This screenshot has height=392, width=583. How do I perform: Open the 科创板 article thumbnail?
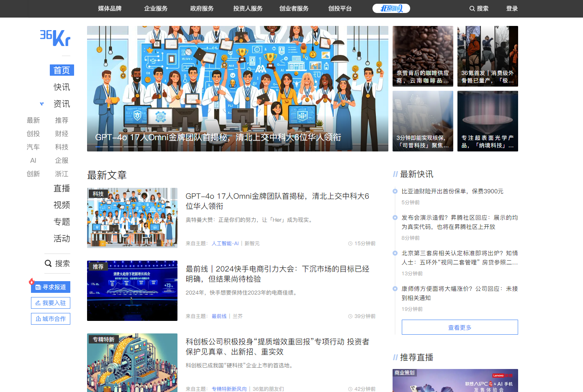tap(132, 363)
